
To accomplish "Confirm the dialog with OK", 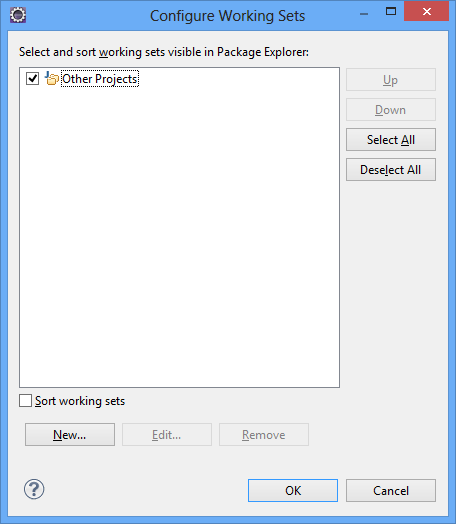I will pos(293,491).
